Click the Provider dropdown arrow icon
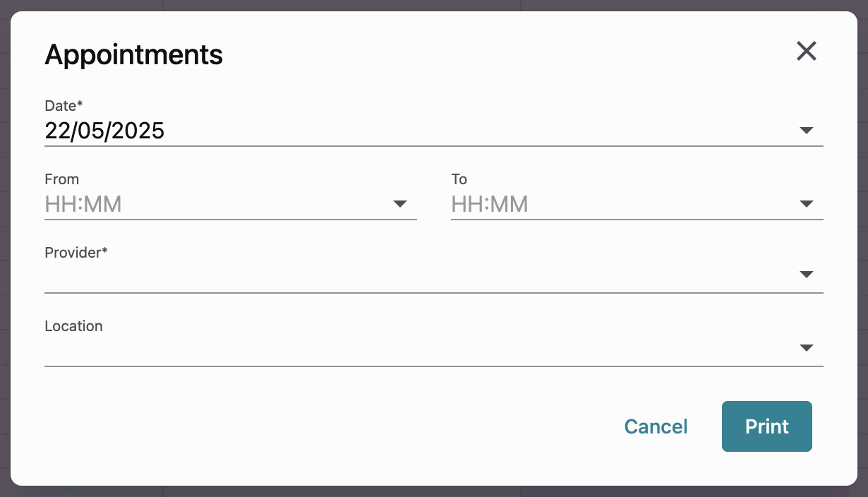The image size is (868, 497). pyautogui.click(x=806, y=275)
